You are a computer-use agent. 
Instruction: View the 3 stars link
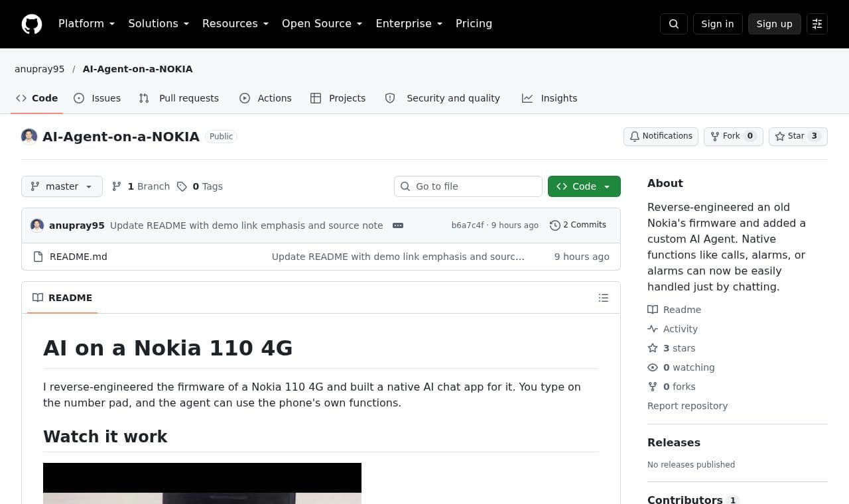coord(671,348)
